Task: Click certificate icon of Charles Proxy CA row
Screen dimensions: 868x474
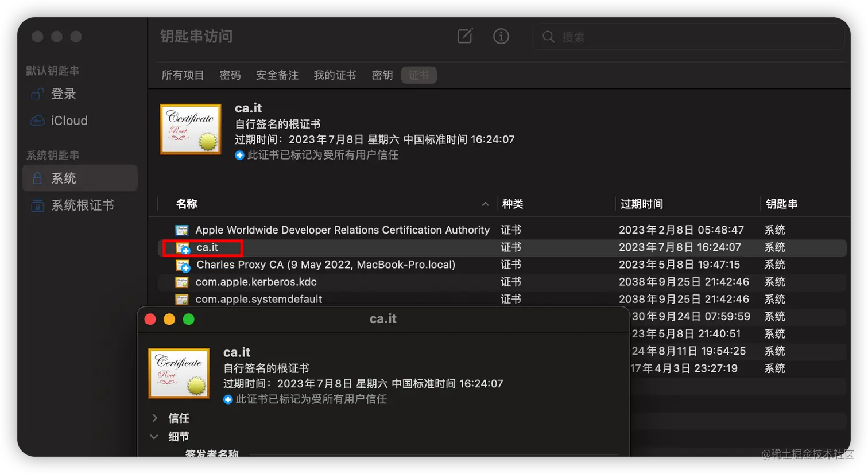Action: tap(183, 265)
